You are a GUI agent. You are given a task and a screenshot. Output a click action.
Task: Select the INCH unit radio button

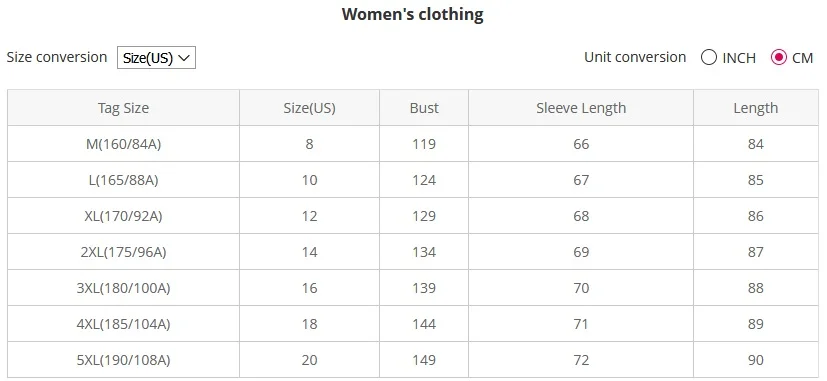click(x=709, y=57)
